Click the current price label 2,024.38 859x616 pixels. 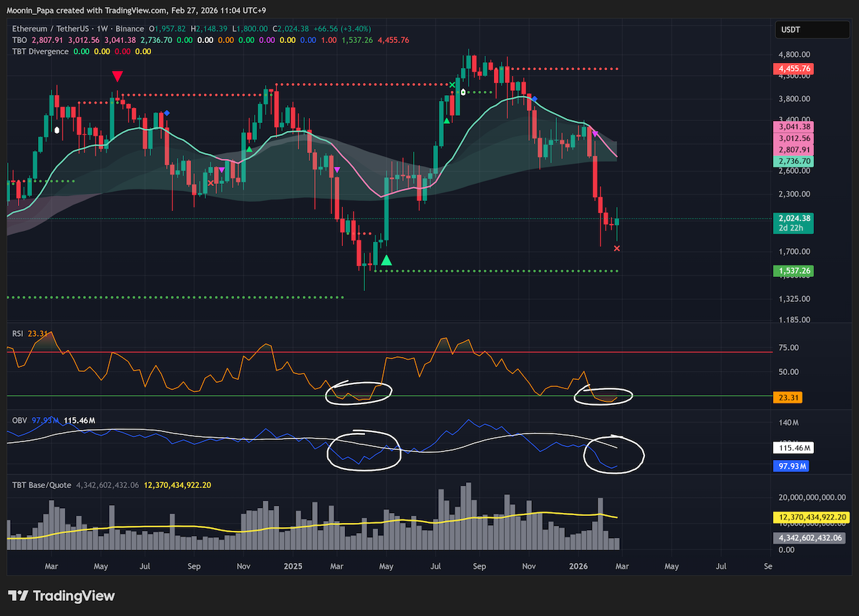tap(792, 218)
